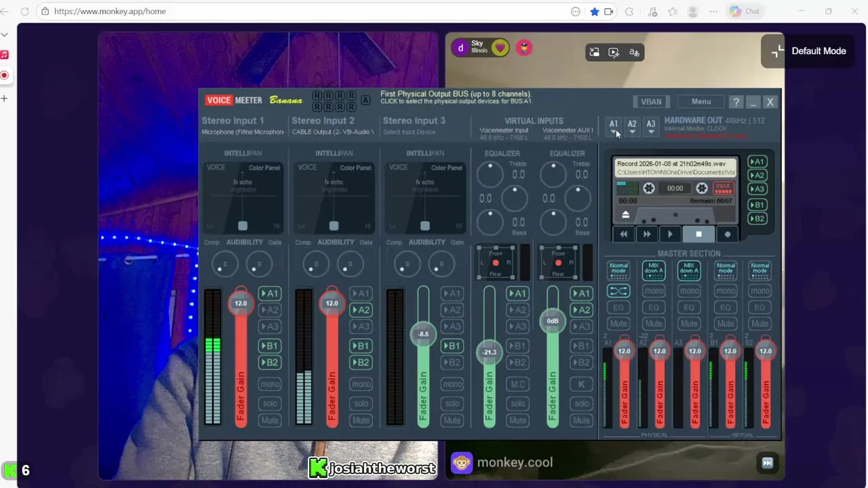
Task: Select device for Stereo Input 2
Action: pyautogui.click(x=333, y=132)
